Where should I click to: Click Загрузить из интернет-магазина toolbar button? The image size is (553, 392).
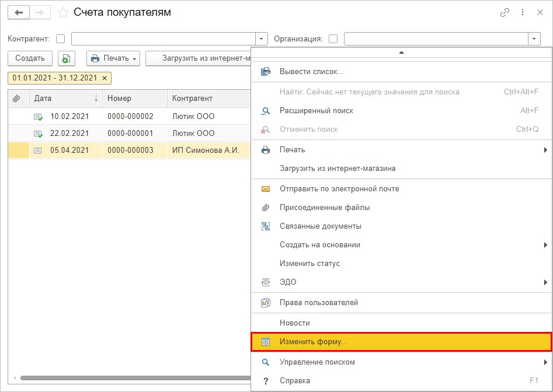tap(199, 58)
